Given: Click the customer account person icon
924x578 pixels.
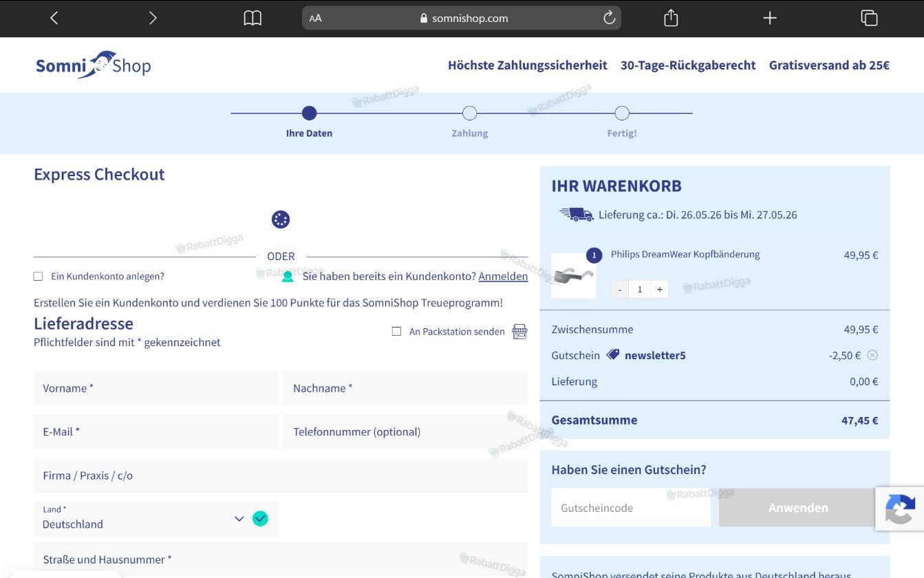Looking at the screenshot, I should (x=288, y=277).
